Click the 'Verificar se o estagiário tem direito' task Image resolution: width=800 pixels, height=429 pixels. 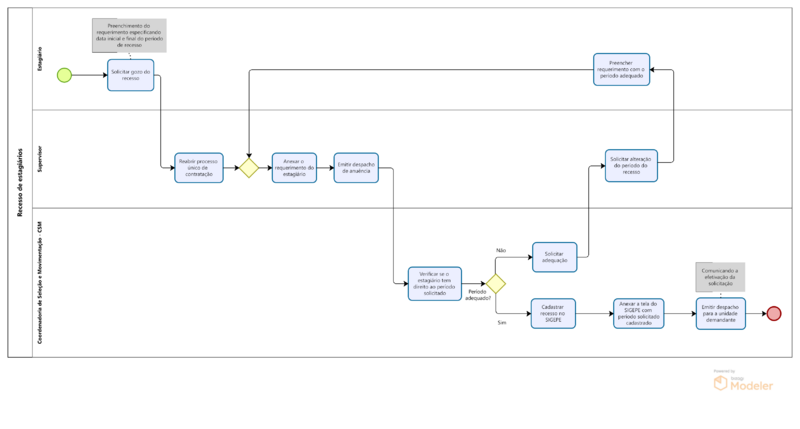434,283
